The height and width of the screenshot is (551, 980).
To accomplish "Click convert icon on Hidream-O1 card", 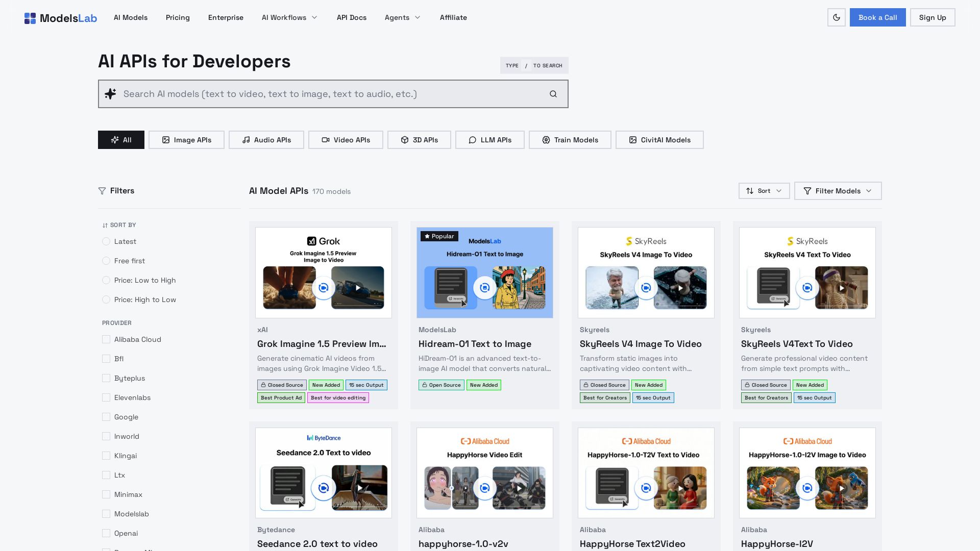I will pyautogui.click(x=485, y=288).
